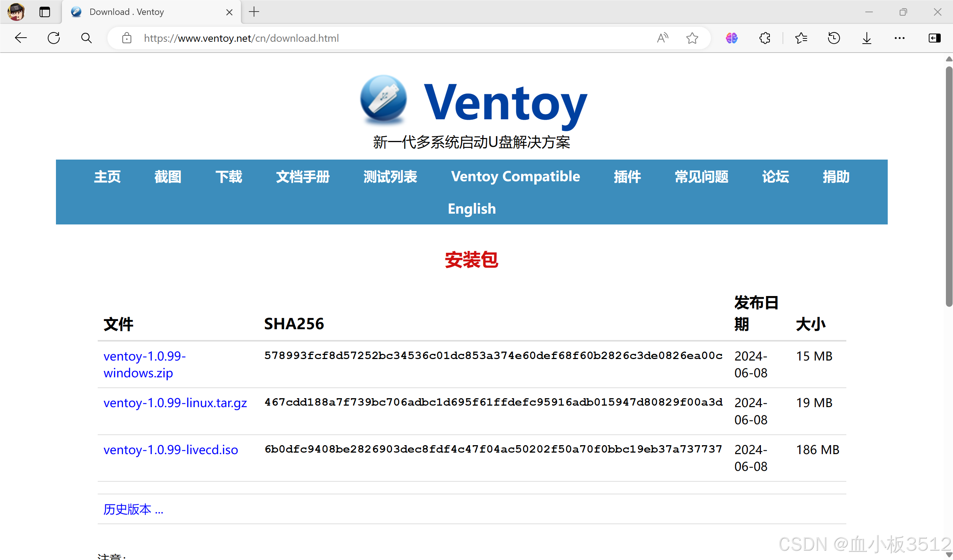Open the Extensions puzzle icon
The height and width of the screenshot is (560, 953).
pos(765,38)
